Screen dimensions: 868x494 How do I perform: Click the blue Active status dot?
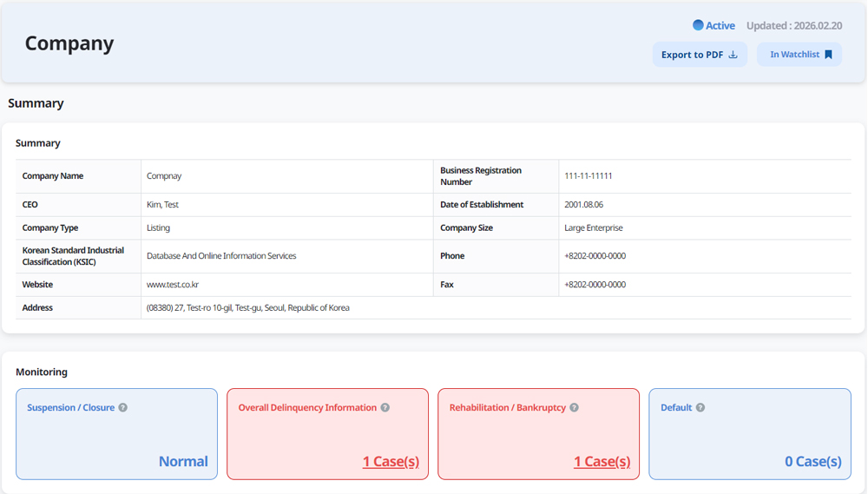tap(698, 26)
